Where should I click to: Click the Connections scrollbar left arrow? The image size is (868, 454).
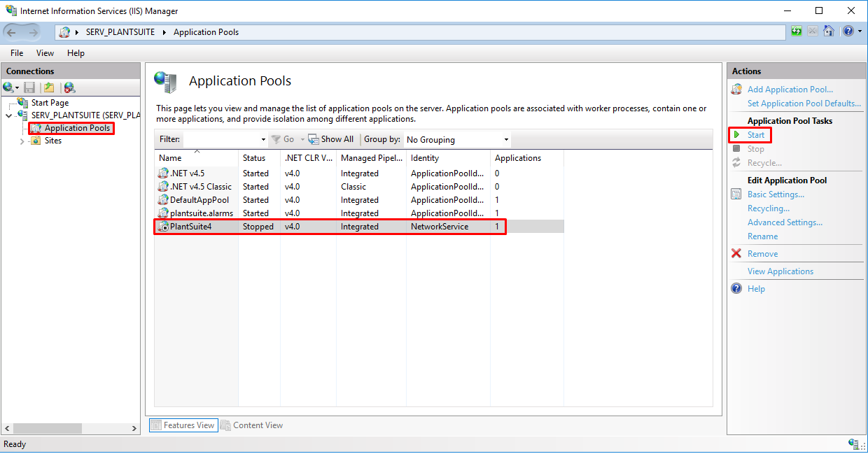coord(7,428)
